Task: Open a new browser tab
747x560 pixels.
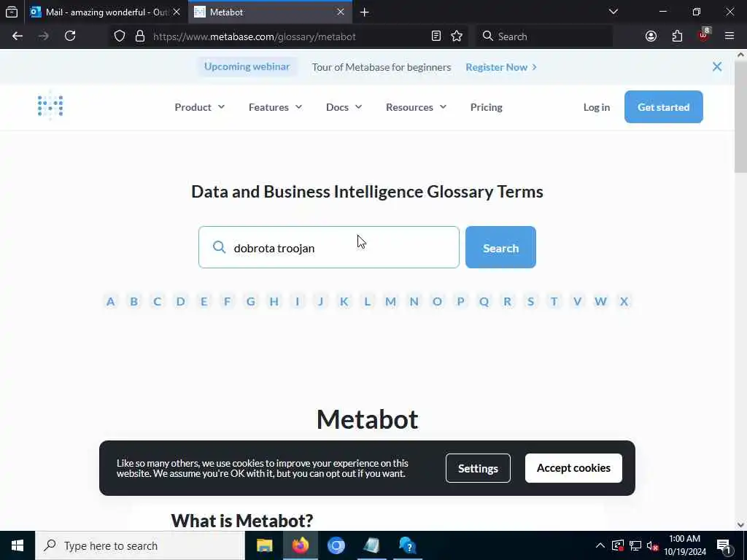Action: tap(365, 12)
